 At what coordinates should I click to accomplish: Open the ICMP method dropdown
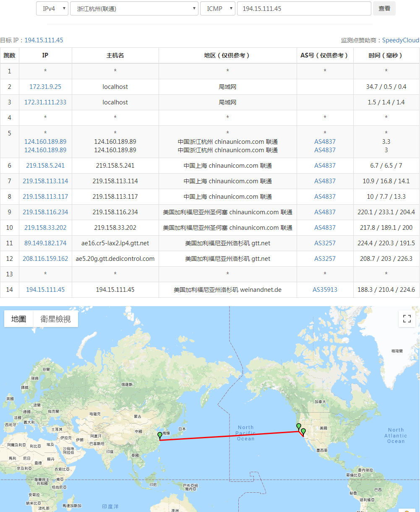[218, 8]
